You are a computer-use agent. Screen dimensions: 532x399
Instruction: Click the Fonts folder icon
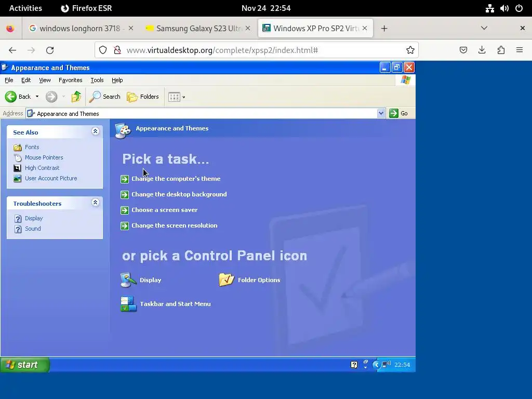[x=18, y=147]
